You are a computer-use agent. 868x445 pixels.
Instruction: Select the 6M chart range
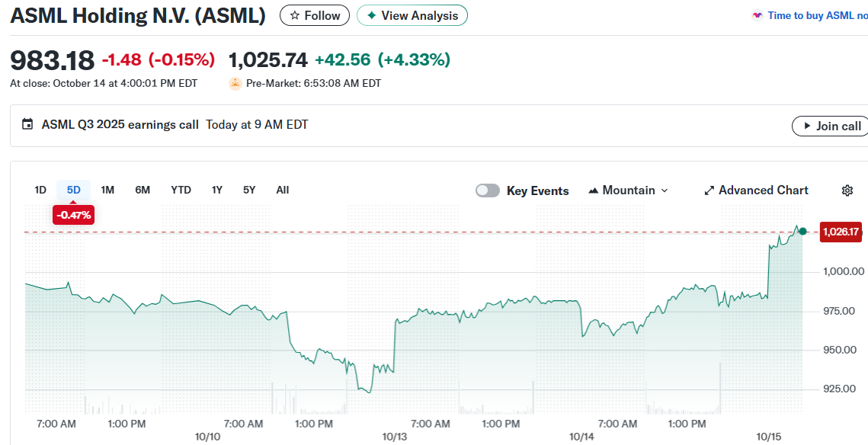[143, 190]
